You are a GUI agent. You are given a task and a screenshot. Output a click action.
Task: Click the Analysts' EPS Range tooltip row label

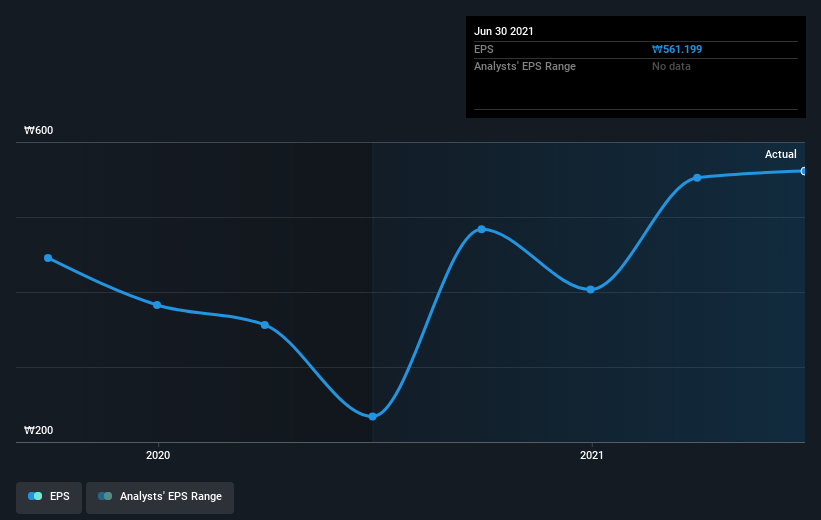(x=525, y=67)
